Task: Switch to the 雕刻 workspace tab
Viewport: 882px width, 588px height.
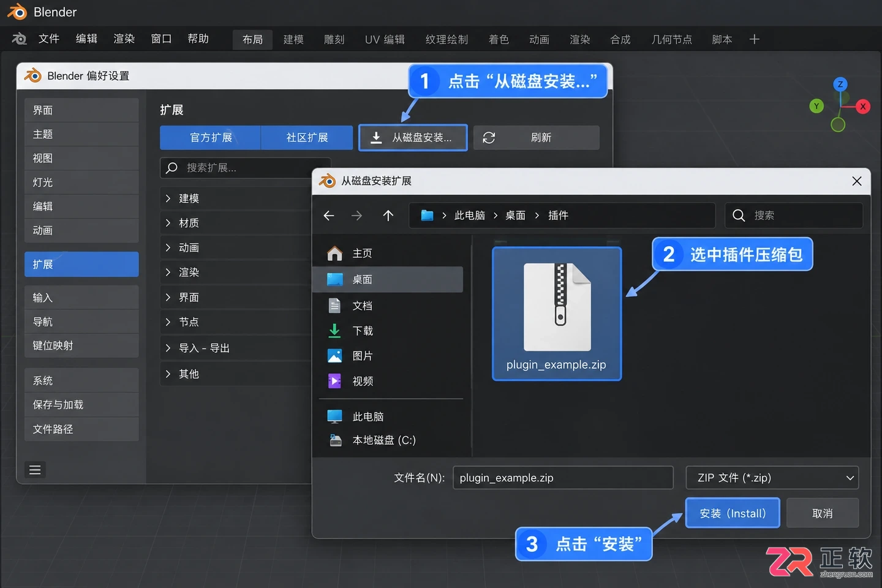Action: click(x=334, y=40)
